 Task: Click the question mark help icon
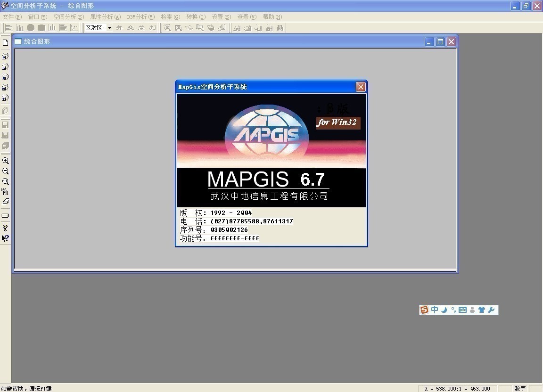5,228
